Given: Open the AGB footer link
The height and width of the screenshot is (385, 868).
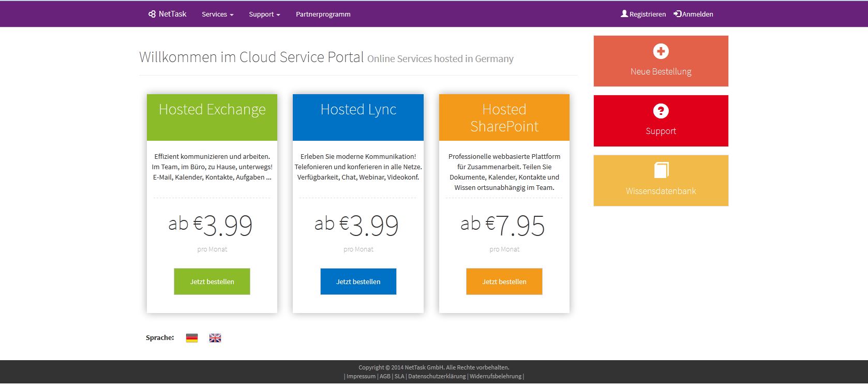Looking at the screenshot, I should pos(385,376).
